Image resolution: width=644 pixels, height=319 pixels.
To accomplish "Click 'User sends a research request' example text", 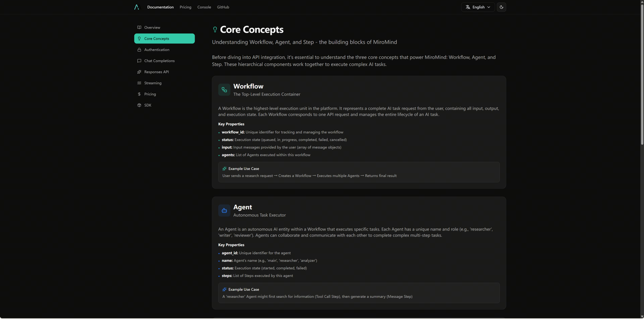I will pyautogui.click(x=310, y=176).
